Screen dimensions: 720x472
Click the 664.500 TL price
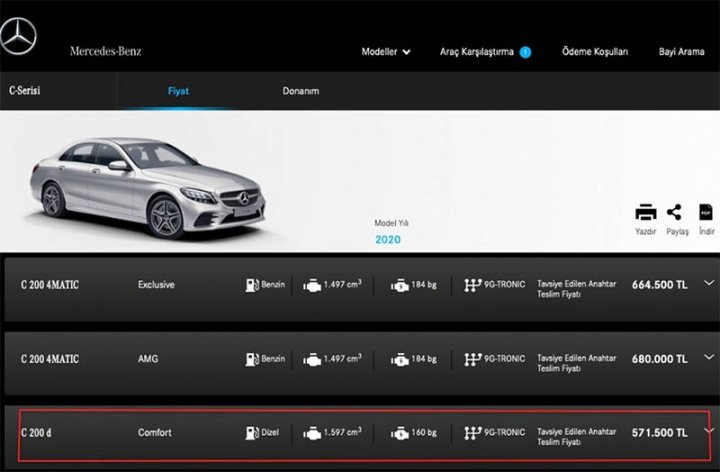(x=659, y=285)
